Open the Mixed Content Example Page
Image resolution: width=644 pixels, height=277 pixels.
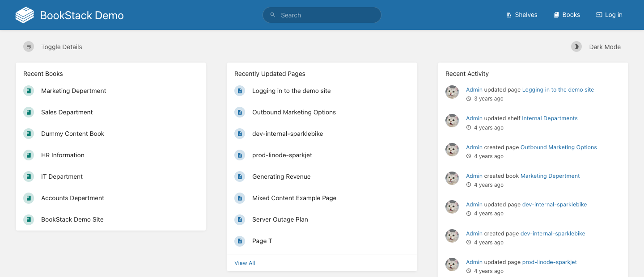[x=294, y=198]
